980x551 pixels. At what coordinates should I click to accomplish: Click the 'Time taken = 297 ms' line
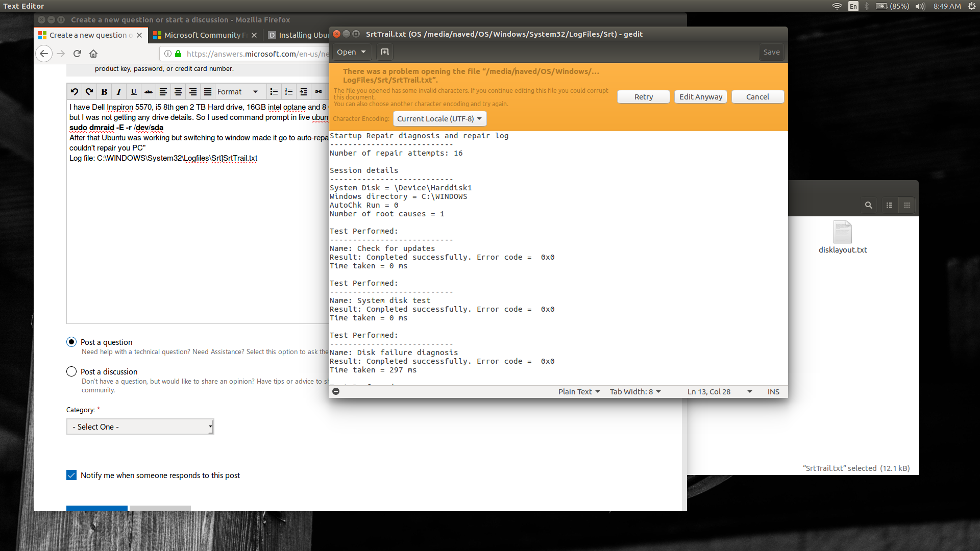[x=373, y=370]
